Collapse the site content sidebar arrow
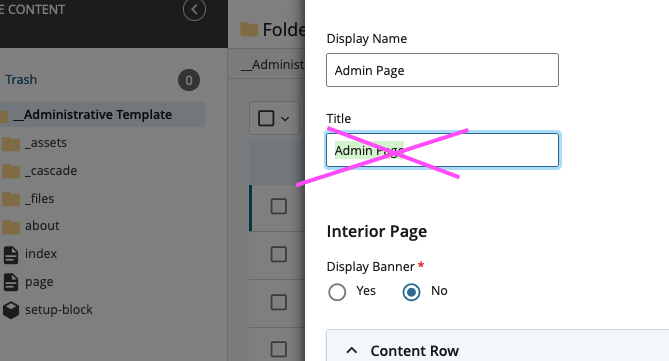669x361 pixels. (x=195, y=9)
